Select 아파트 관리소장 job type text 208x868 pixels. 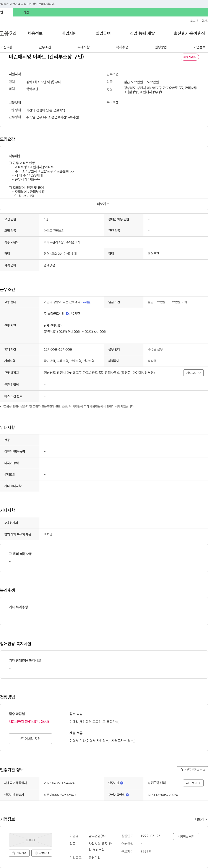[x=54, y=231]
